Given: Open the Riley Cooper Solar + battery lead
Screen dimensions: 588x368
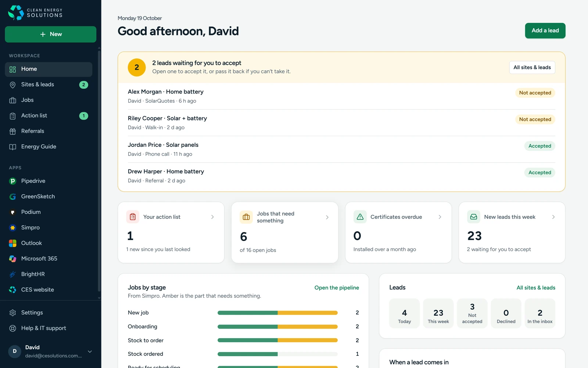Looking at the screenshot, I should (341, 123).
